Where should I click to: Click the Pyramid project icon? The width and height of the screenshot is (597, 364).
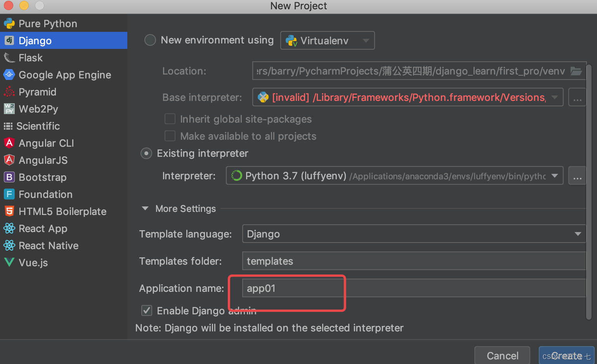pos(9,92)
